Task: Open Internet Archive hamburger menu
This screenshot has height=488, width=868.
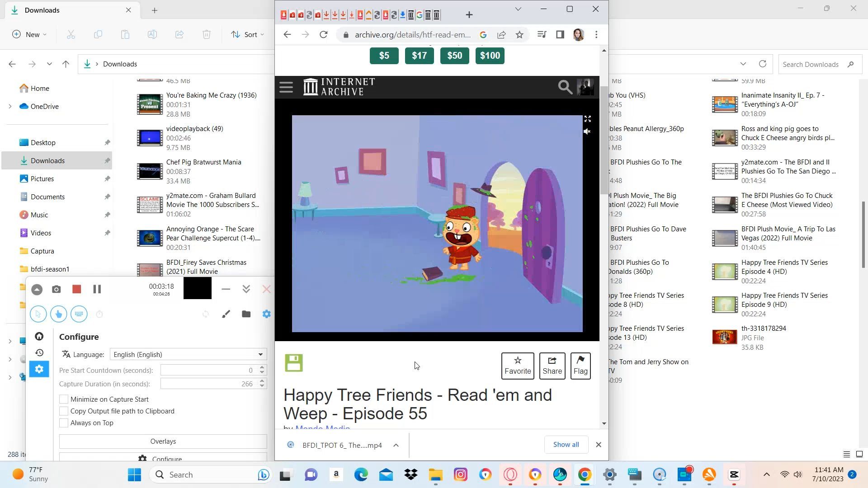Action: [286, 87]
